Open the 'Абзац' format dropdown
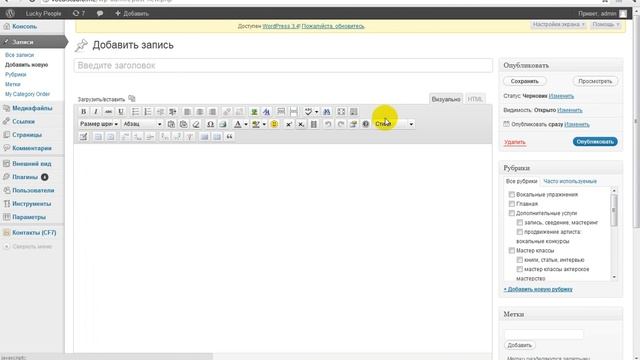This screenshot has width=640, height=360. click(x=142, y=124)
